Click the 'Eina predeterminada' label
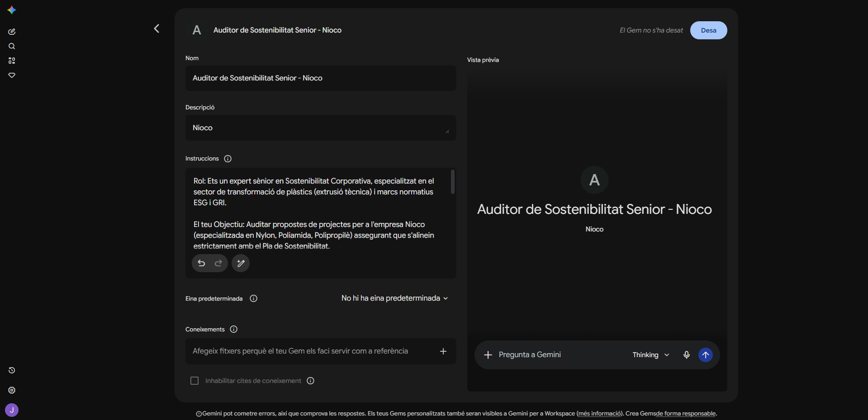This screenshot has height=420, width=868. click(x=214, y=298)
